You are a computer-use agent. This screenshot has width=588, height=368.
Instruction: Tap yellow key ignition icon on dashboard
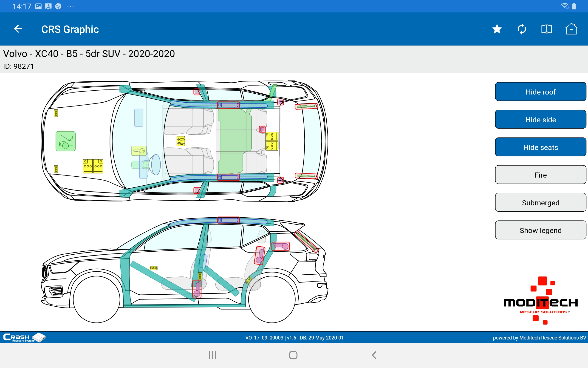[139, 151]
